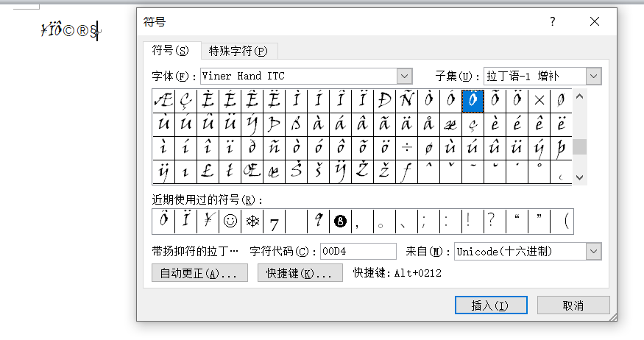Switch to the 特殊字符 tab

(237, 51)
